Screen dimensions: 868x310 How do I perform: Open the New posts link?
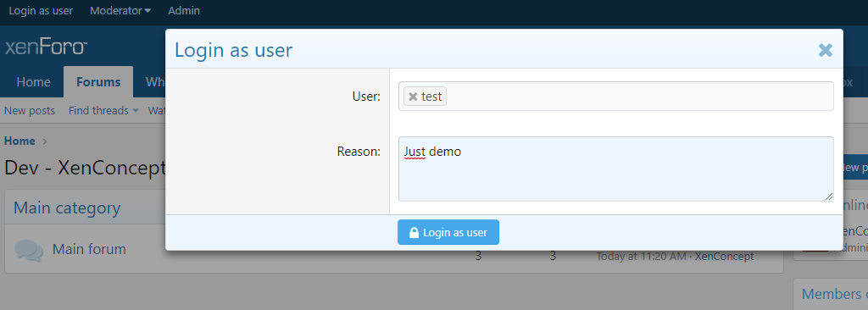30,111
